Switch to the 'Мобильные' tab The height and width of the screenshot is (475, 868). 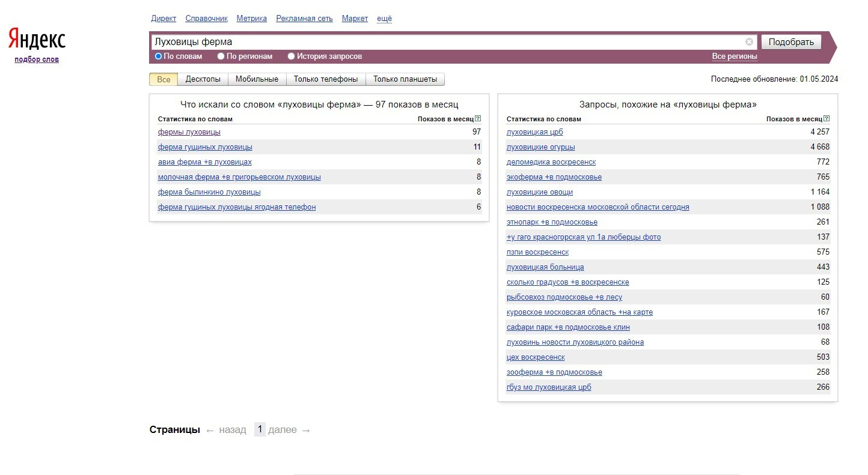click(257, 79)
